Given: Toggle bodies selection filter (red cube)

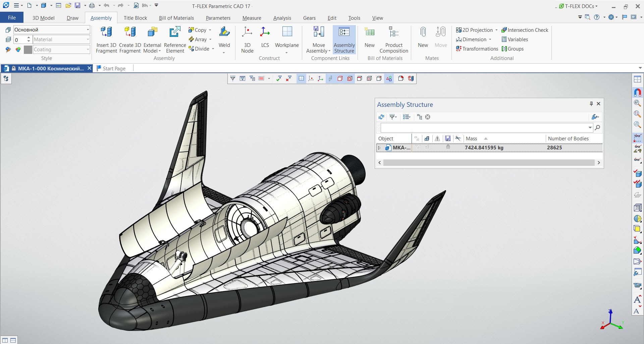Looking at the screenshot, I should pos(340,79).
